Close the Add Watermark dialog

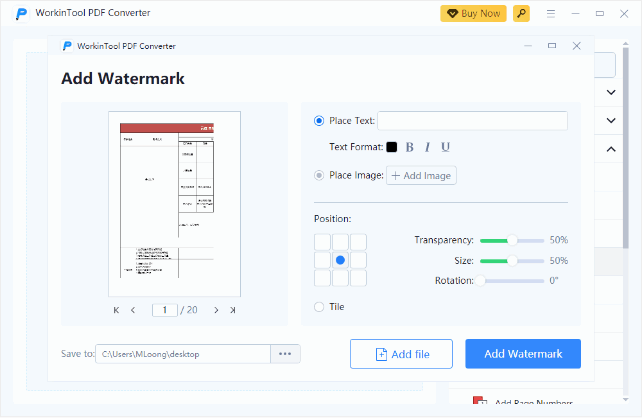(x=576, y=46)
